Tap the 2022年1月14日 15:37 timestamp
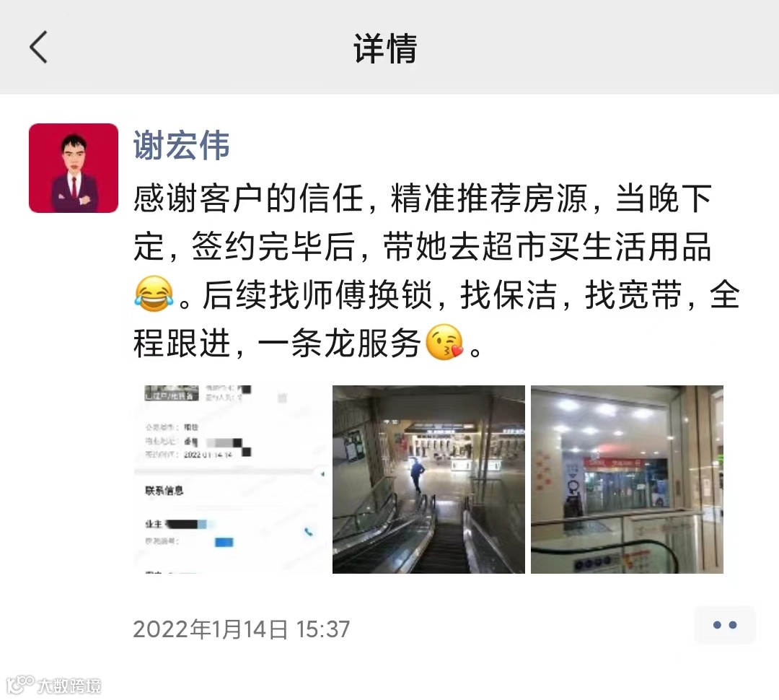Viewport: 779px width, 700px height. click(x=242, y=629)
